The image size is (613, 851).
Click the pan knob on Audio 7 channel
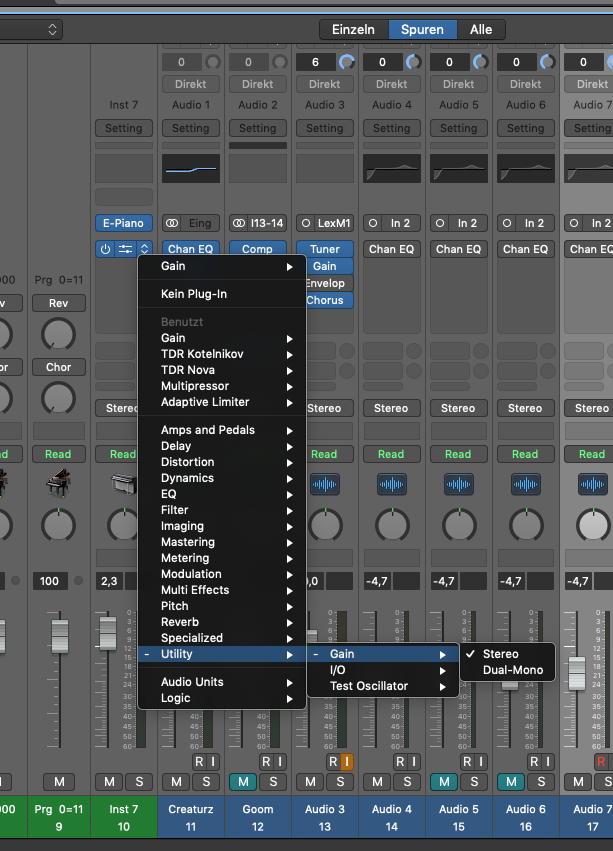(x=593, y=525)
